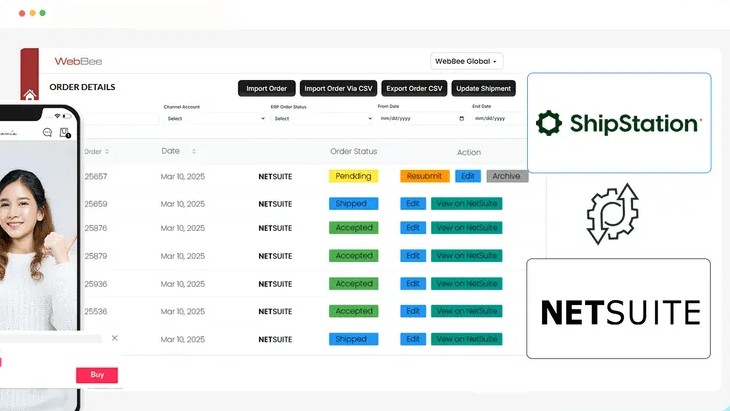This screenshot has height=411, width=730.
Task: Click View on NetSuite for order 25876
Action: [x=466, y=228]
